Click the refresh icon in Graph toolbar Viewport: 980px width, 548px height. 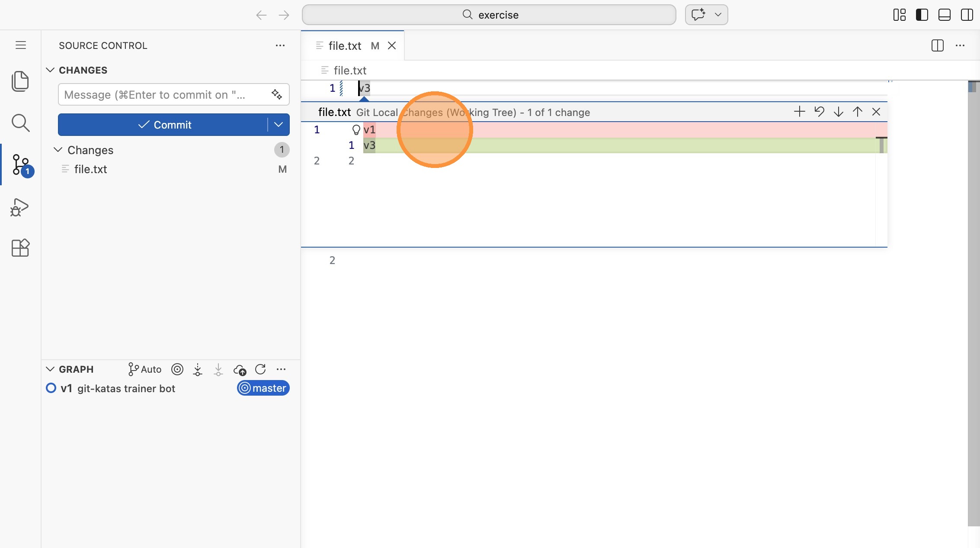pos(260,369)
